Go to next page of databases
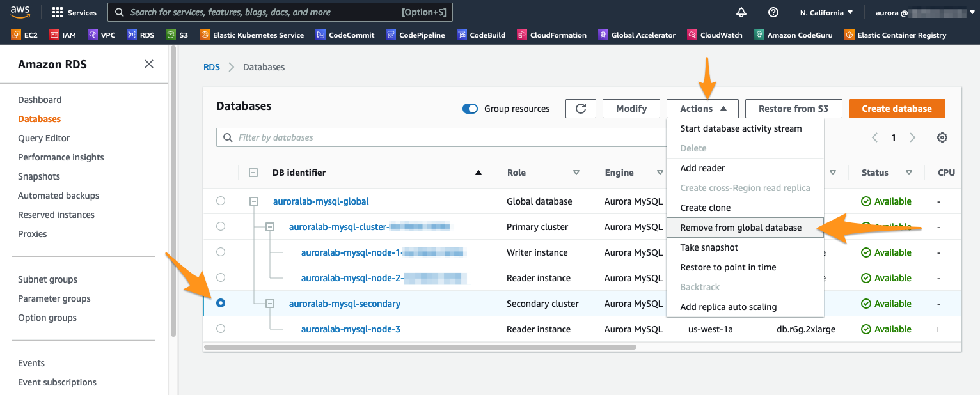 click(x=913, y=137)
